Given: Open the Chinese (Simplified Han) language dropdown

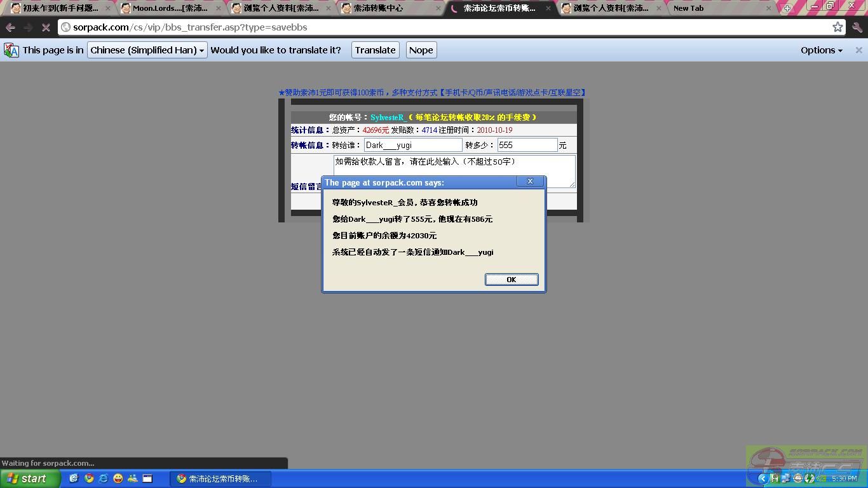Looking at the screenshot, I should (147, 50).
